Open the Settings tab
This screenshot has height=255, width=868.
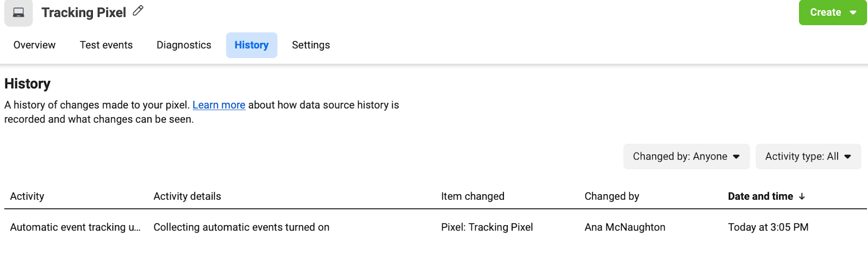pos(311,45)
